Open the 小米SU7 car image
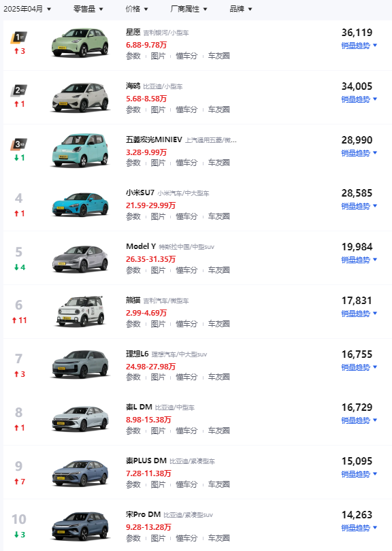 [x=80, y=204]
